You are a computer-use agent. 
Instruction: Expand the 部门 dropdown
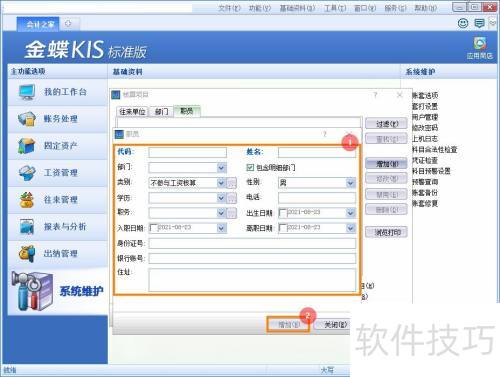pos(222,167)
